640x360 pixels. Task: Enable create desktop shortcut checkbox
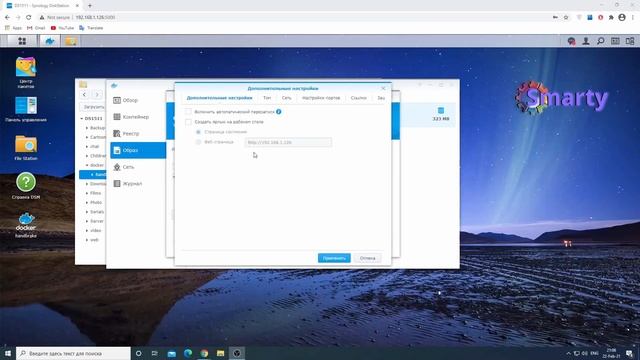click(188, 122)
